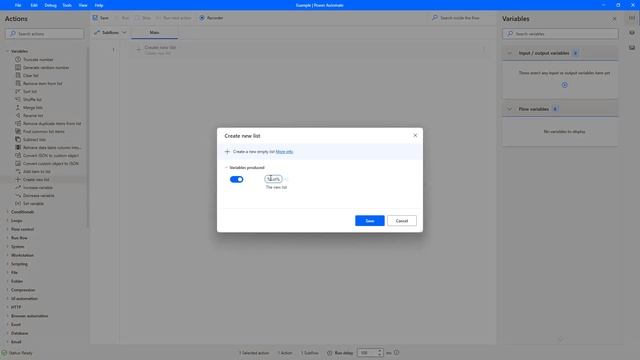
Task: Expand the Flow control action group
Action: pyautogui.click(x=7, y=229)
